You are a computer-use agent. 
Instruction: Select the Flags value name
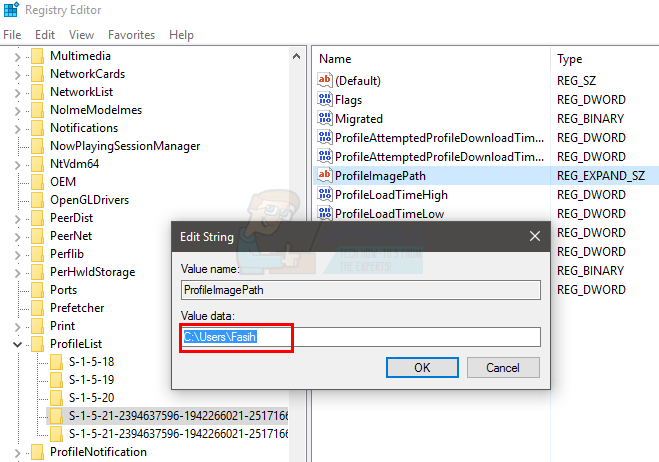click(x=348, y=100)
